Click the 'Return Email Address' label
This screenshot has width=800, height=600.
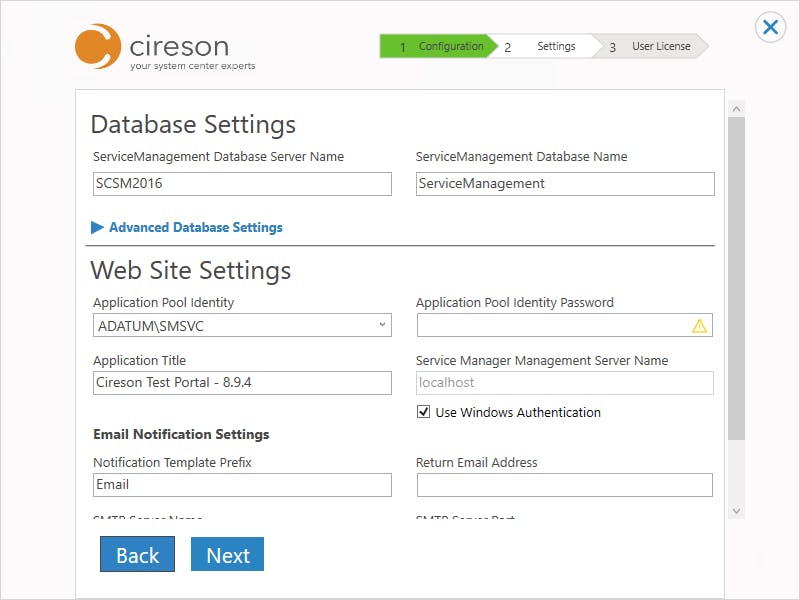point(477,462)
